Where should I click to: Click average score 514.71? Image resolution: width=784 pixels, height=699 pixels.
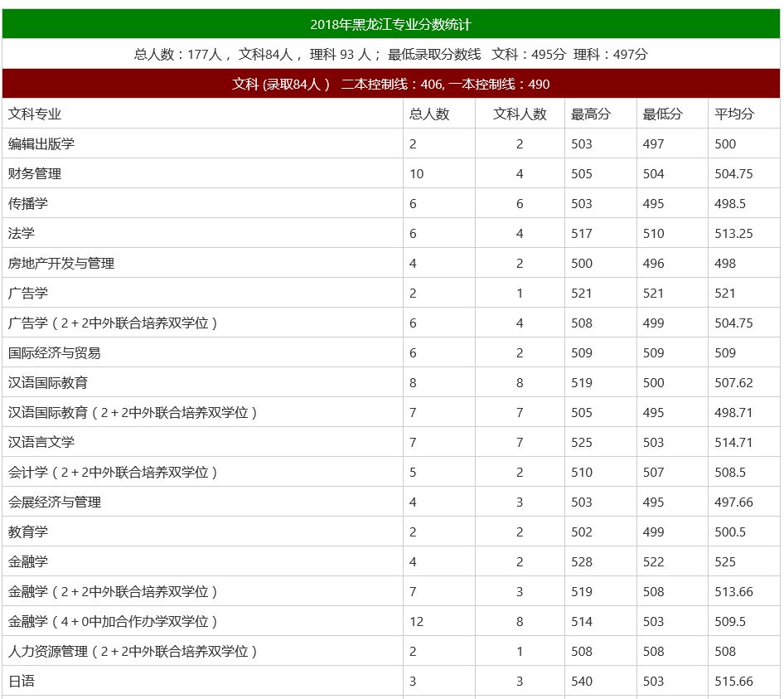click(x=733, y=442)
